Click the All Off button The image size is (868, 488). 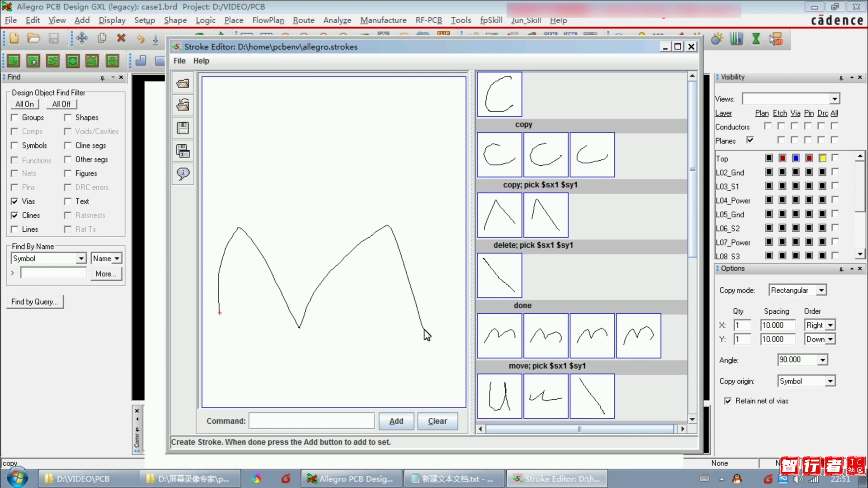tap(62, 104)
